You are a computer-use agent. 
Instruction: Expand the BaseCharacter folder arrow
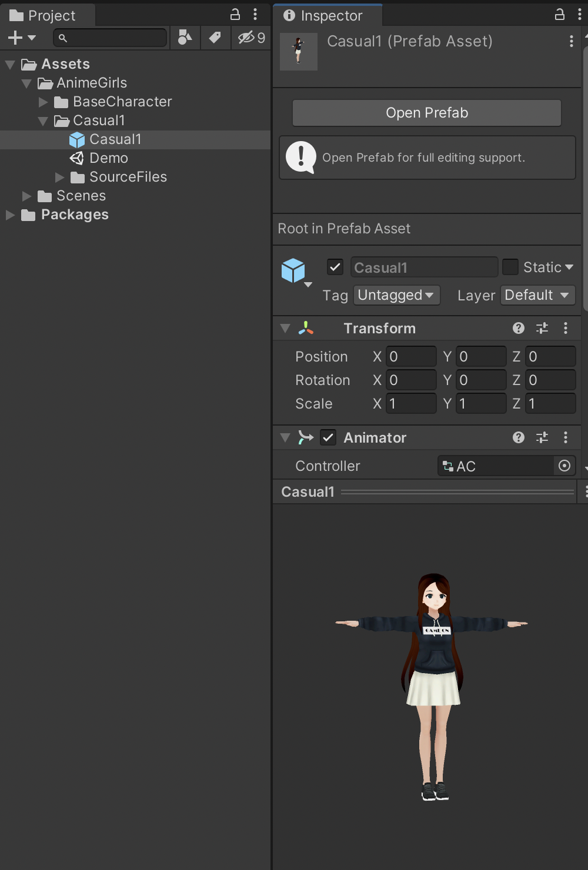43,102
